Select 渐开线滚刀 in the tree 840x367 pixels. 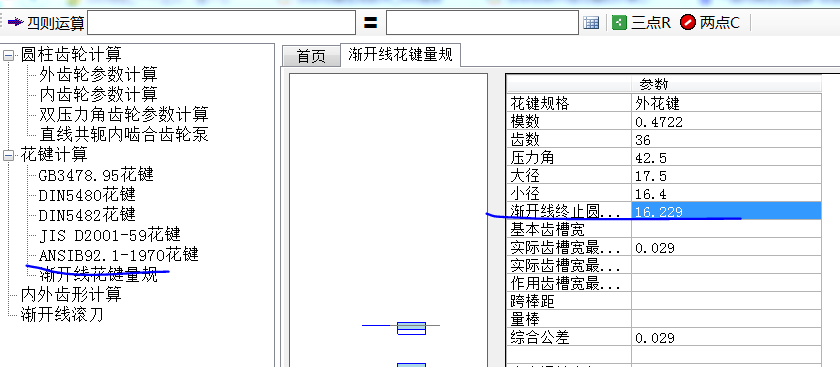coord(62,314)
